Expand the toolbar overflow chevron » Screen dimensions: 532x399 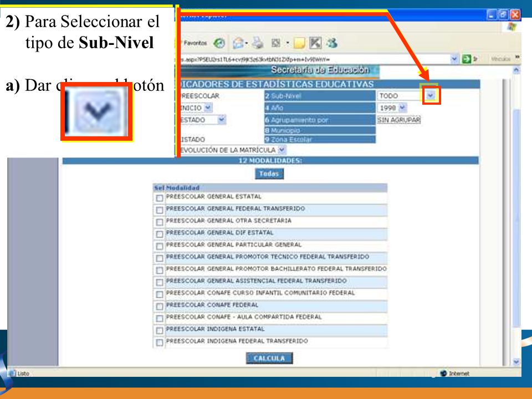[517, 57]
